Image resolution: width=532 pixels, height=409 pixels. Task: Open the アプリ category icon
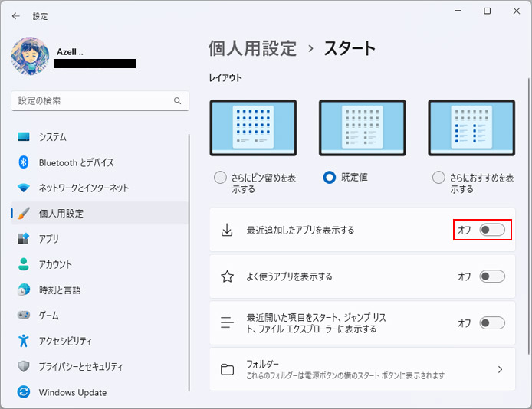[x=24, y=238]
